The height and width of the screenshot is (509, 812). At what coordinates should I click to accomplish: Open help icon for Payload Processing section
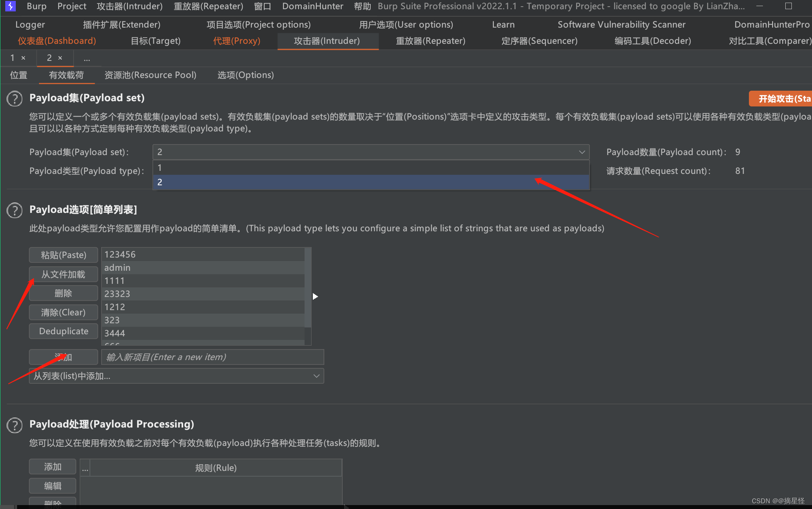point(14,425)
